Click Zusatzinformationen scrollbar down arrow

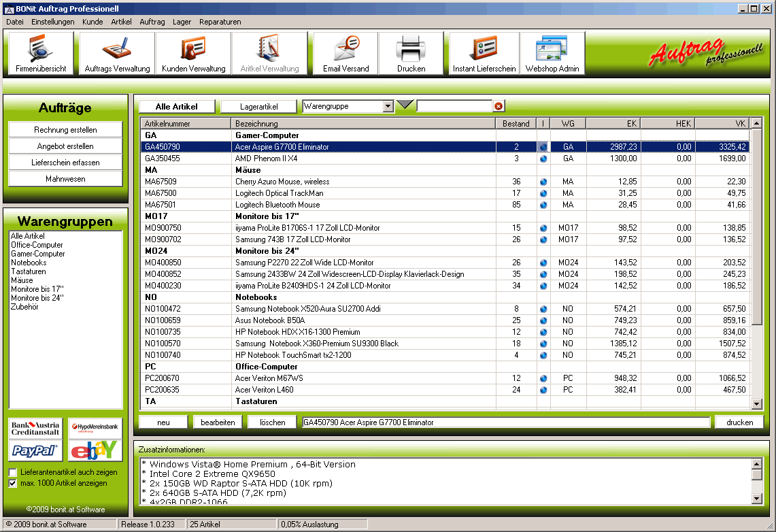pyautogui.click(x=756, y=499)
